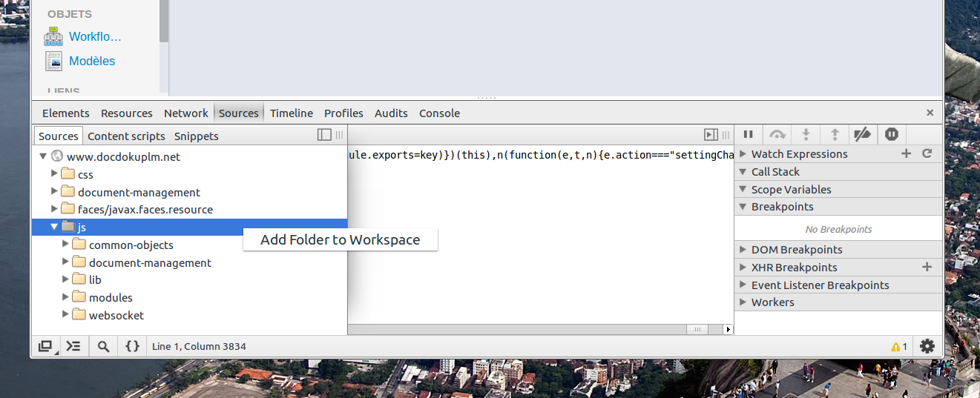Screen dimensions: 980x398
Task: Undock DevTools window icon
Action: 45,346
